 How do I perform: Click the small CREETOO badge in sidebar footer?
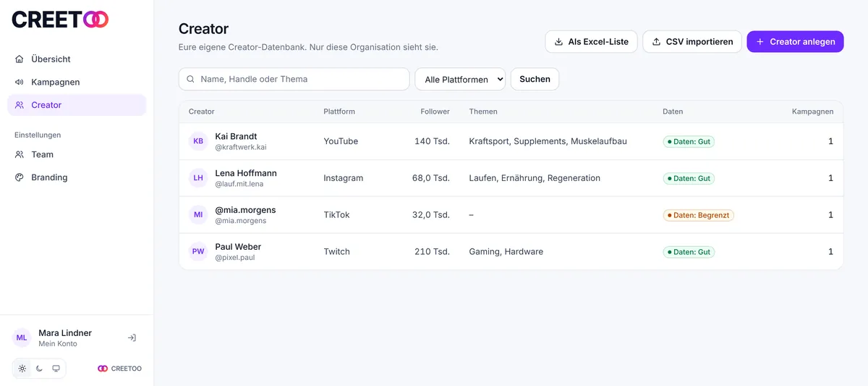(x=120, y=369)
